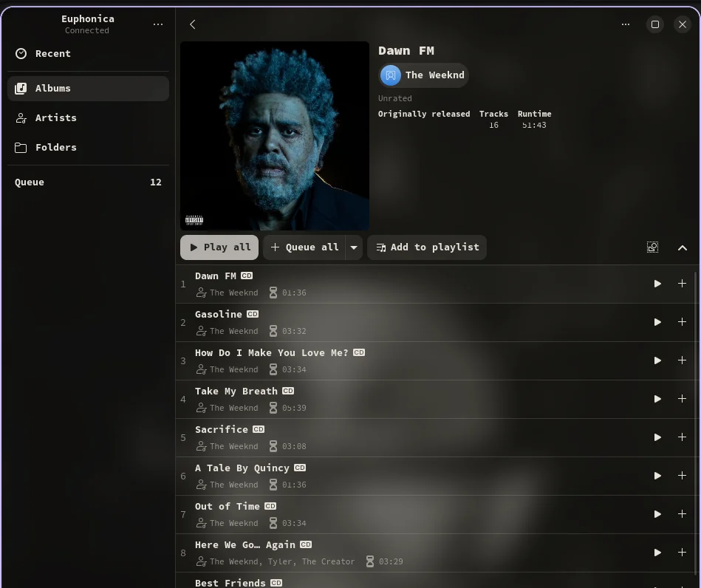The width and height of the screenshot is (701, 588).
Task: Go back using the back arrow
Action: [193, 24]
